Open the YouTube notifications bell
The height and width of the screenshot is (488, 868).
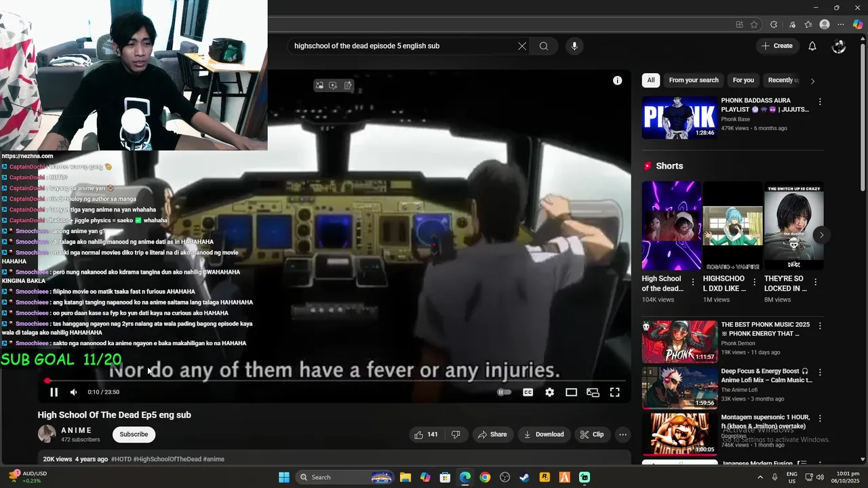[812, 46]
